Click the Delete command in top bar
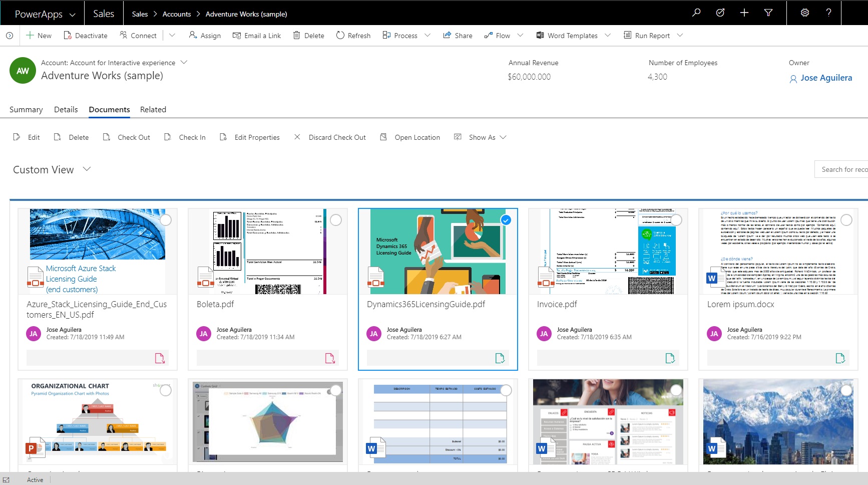 click(308, 36)
